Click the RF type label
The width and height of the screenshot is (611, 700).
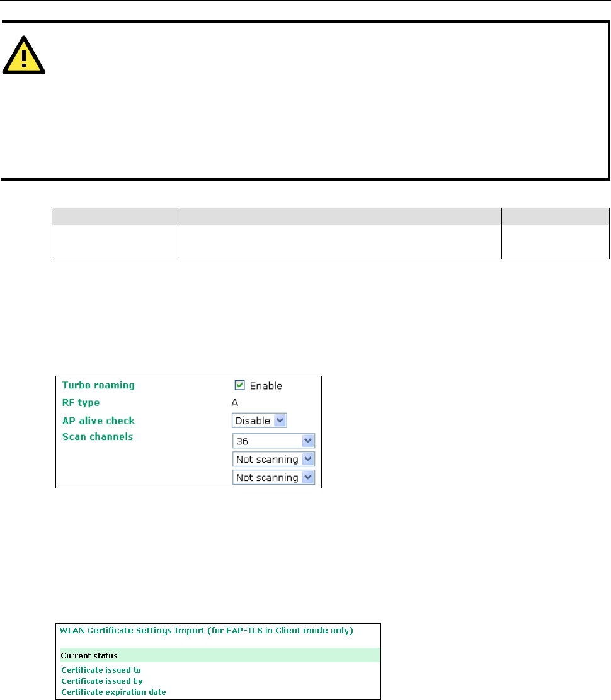[x=81, y=403]
